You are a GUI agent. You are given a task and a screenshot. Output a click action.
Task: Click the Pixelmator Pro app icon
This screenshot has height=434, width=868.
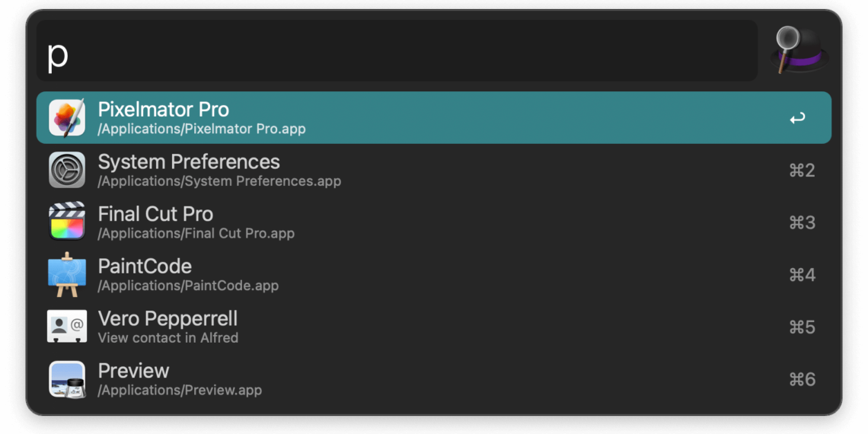[67, 118]
